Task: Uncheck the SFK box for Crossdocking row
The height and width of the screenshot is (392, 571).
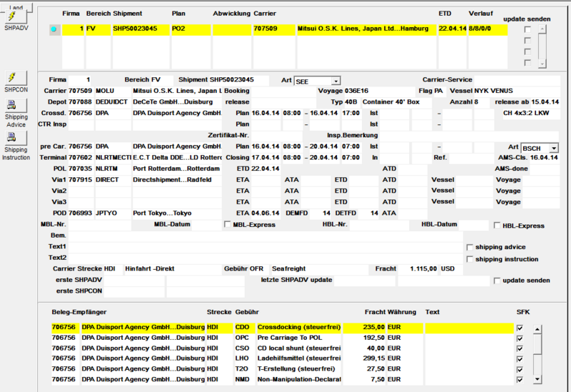Action: [x=520, y=328]
